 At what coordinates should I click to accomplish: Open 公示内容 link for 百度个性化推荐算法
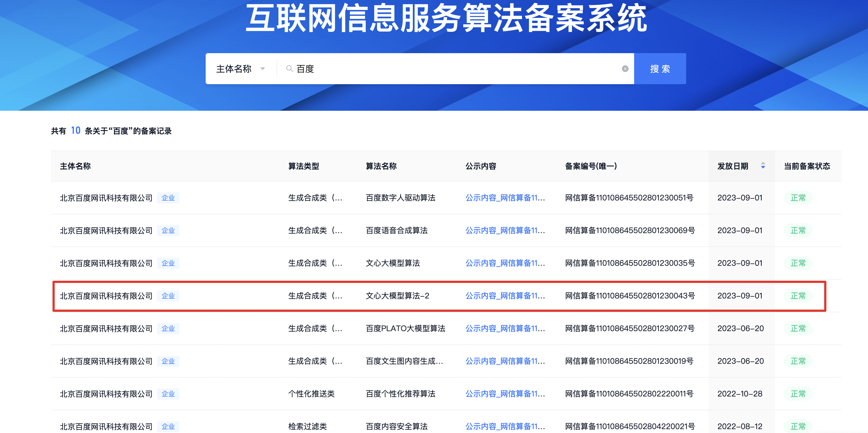pos(505,394)
